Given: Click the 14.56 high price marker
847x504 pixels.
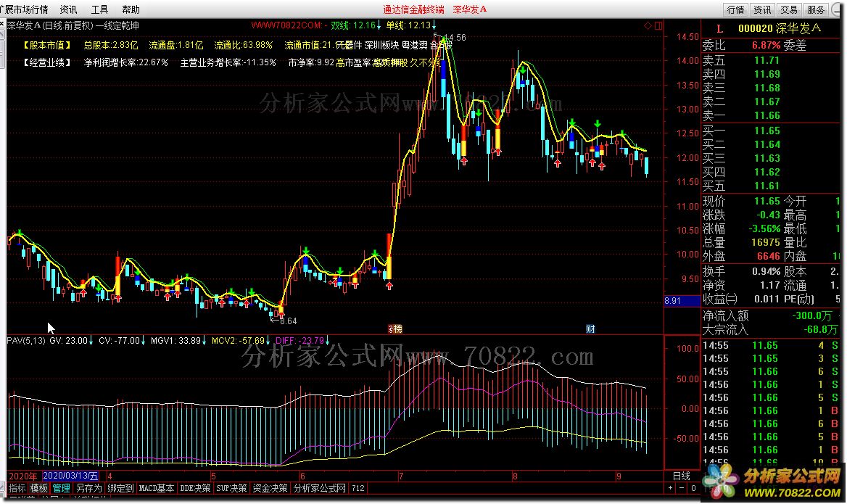Looking at the screenshot, I should [x=455, y=37].
